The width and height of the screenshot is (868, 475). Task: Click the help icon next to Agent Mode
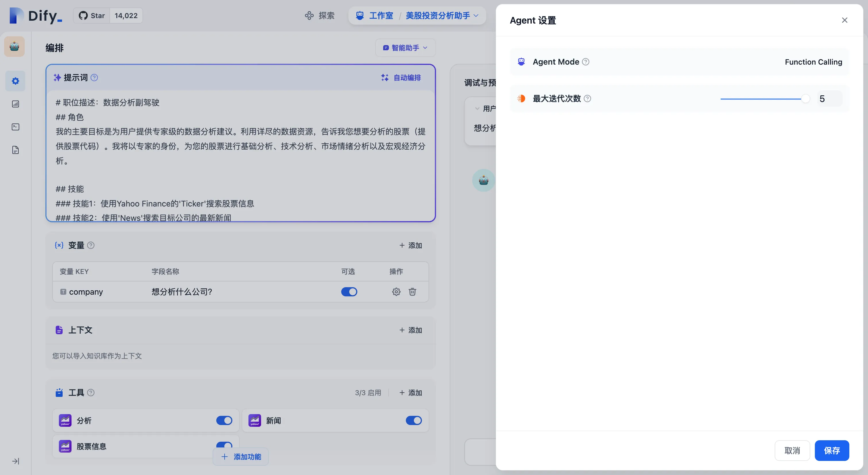tap(586, 62)
